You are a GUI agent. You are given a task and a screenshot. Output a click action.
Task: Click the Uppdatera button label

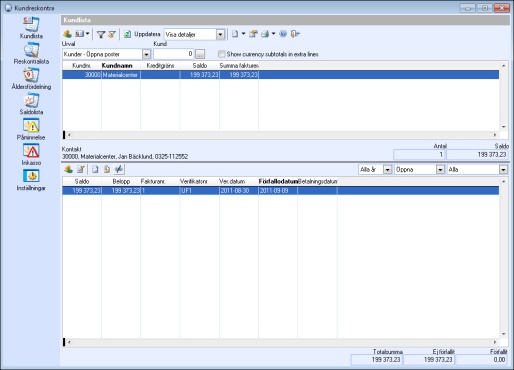point(147,34)
